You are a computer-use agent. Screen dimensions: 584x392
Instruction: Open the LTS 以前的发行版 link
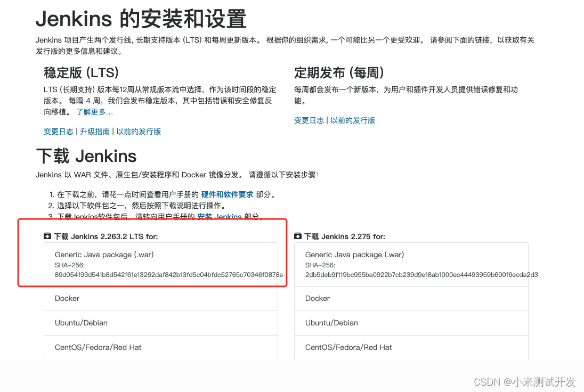pyautogui.click(x=138, y=132)
